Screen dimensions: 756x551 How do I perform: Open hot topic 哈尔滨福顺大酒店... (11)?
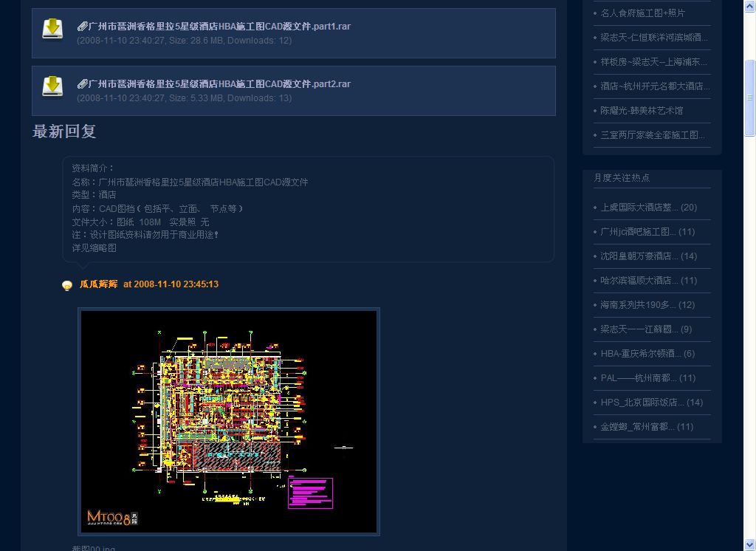point(648,281)
